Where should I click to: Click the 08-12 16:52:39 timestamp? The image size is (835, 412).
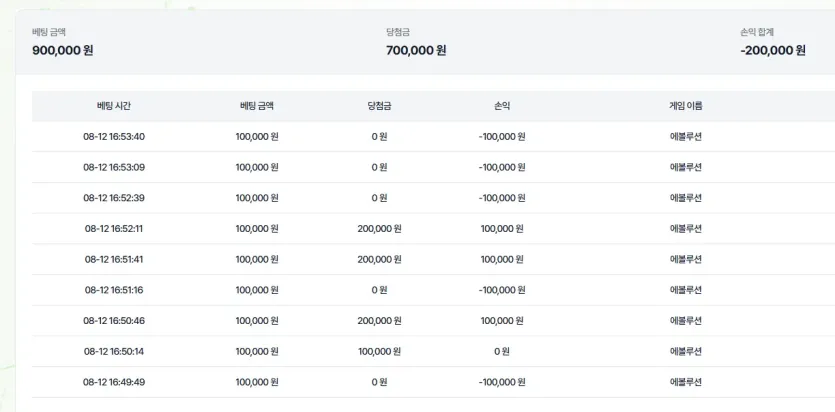pos(114,198)
